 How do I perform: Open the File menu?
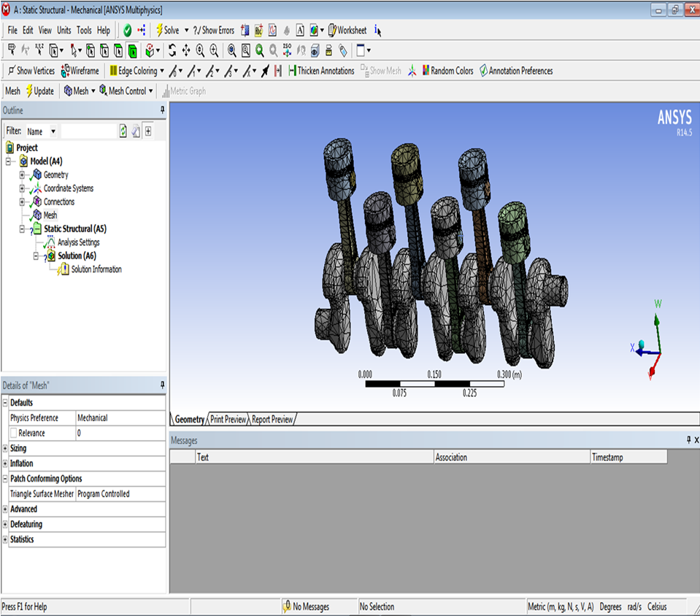click(x=12, y=31)
